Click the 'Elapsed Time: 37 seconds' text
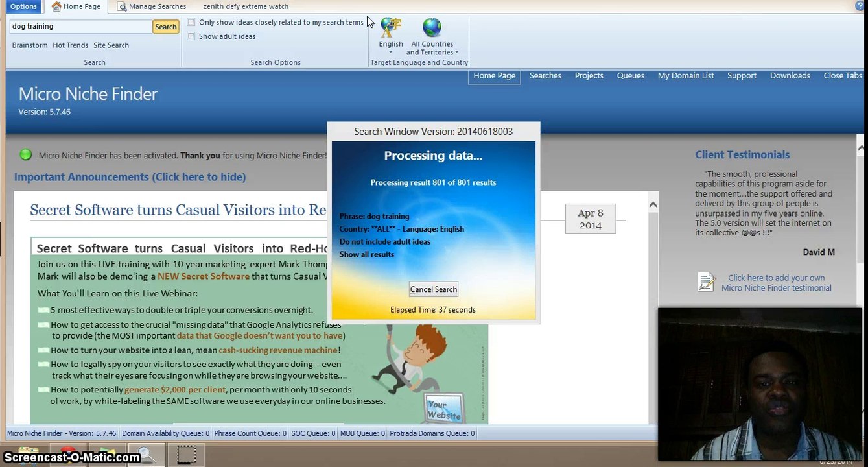Screen dimensions: 868x467 pyautogui.click(x=433, y=310)
